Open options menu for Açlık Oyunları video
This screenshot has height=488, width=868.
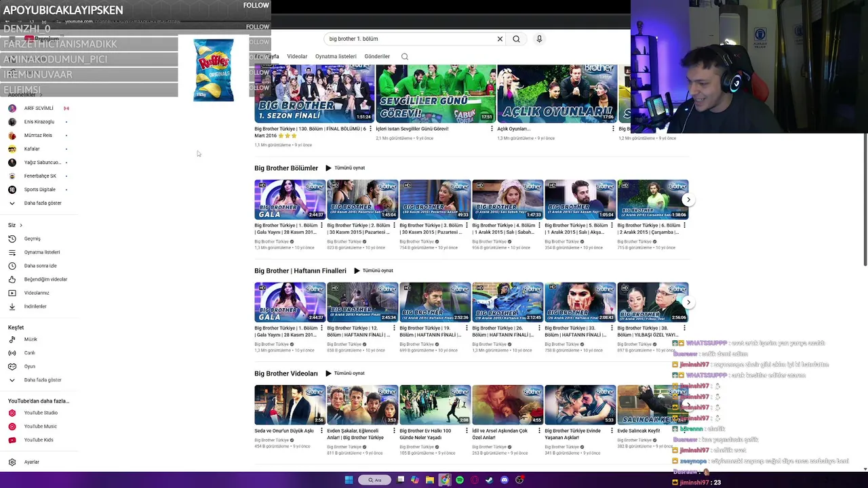click(x=613, y=129)
